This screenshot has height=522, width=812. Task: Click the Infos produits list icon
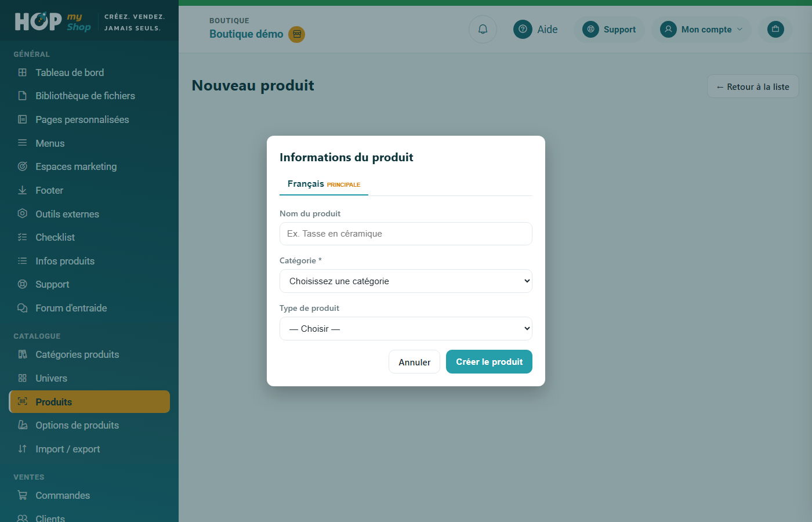coord(23,261)
